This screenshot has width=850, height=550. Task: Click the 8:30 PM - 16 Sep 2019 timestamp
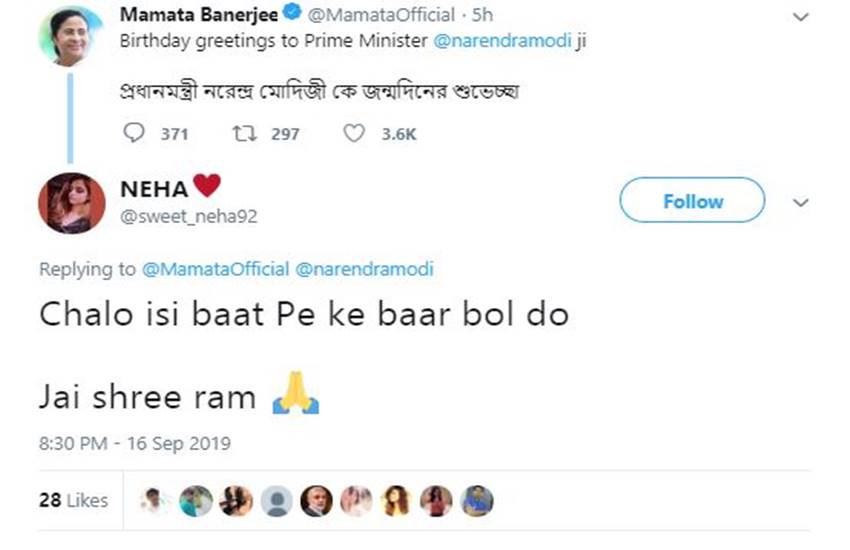(x=135, y=443)
